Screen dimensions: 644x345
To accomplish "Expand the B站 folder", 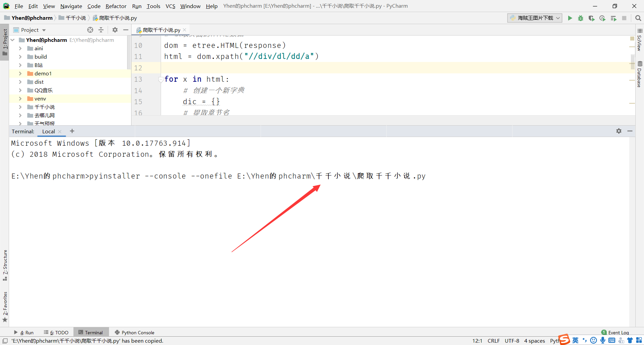I will click(x=20, y=65).
